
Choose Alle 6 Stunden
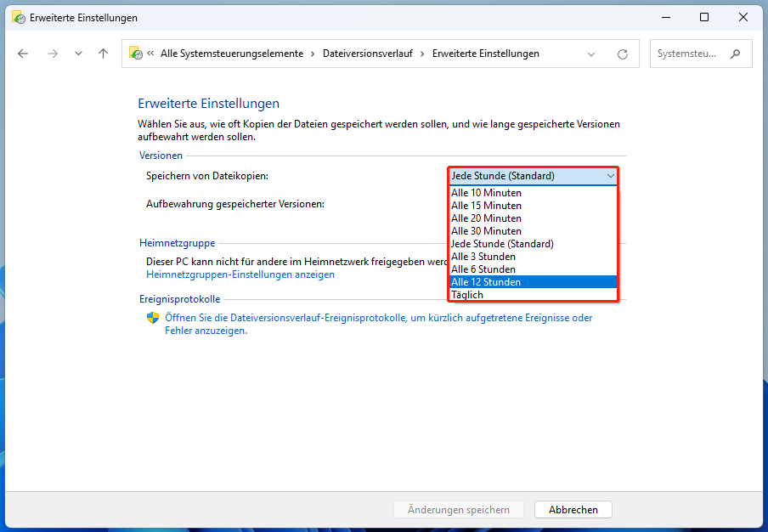533,269
